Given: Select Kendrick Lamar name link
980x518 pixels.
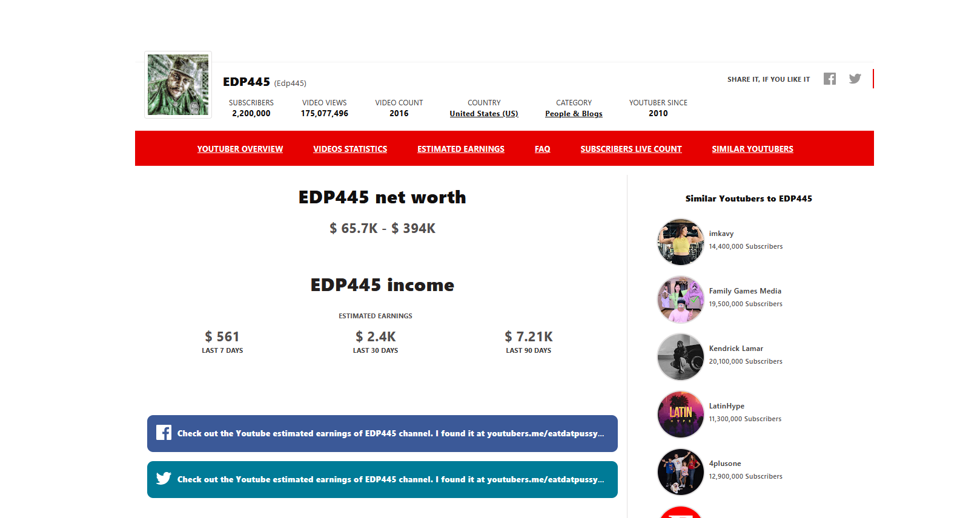Looking at the screenshot, I should coord(736,349).
